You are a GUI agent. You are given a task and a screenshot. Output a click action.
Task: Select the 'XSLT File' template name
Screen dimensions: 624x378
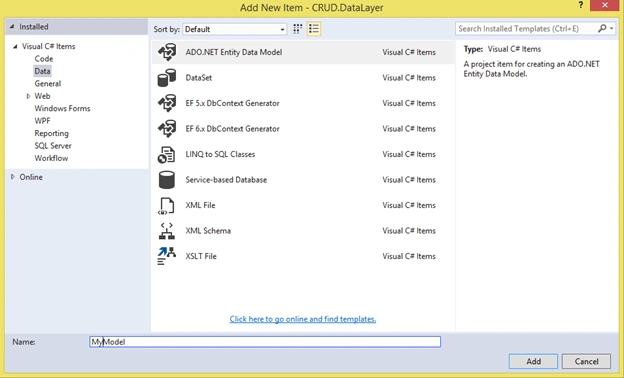click(x=201, y=256)
